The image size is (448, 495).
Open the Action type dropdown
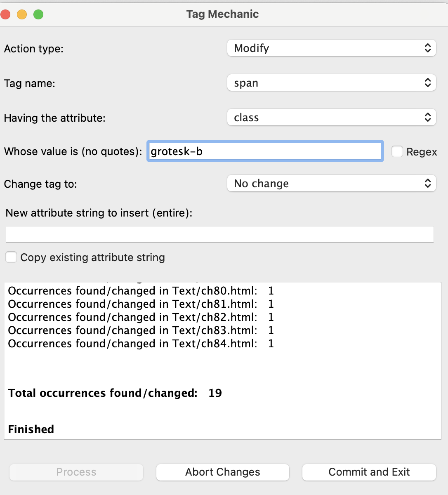tap(331, 48)
